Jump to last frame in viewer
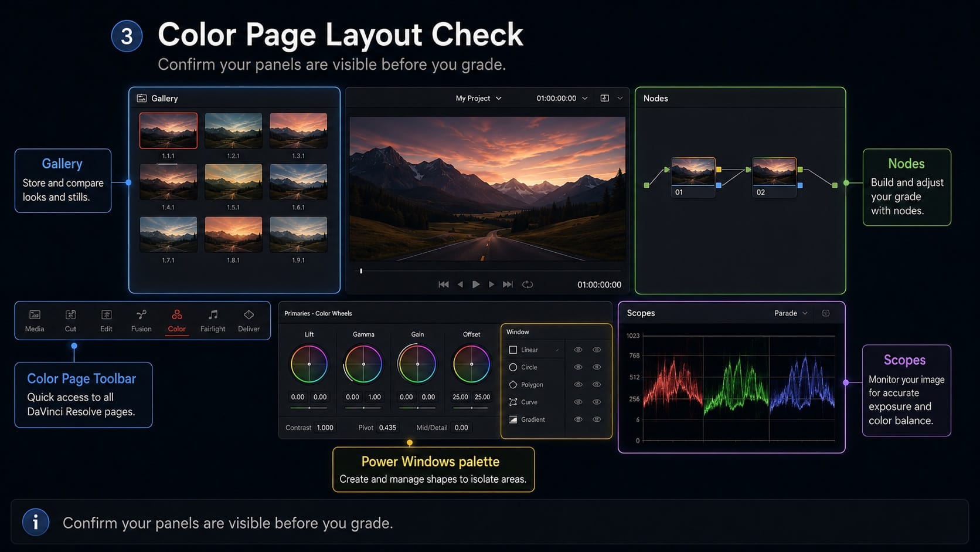 (508, 285)
